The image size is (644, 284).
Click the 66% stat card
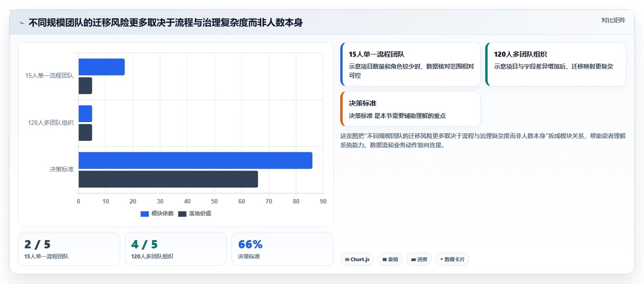tap(283, 249)
